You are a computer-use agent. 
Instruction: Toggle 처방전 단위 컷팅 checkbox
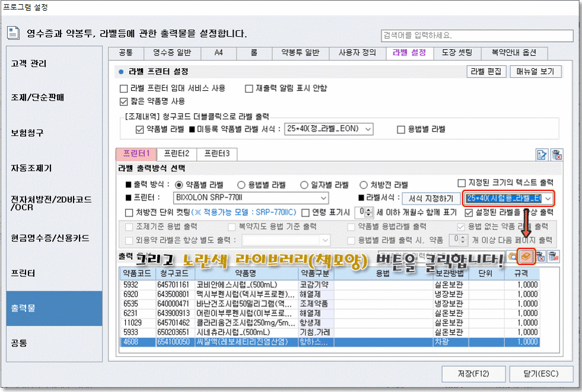[129, 212]
